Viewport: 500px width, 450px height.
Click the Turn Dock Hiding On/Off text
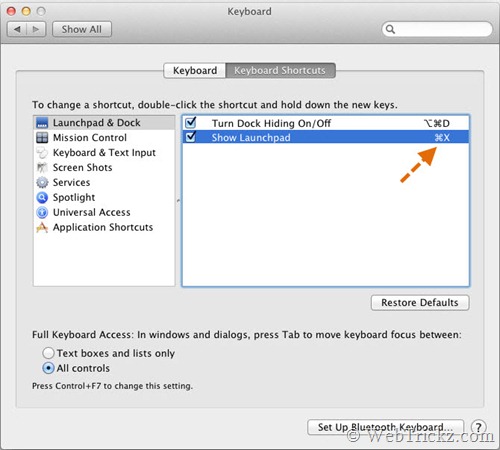(x=271, y=123)
